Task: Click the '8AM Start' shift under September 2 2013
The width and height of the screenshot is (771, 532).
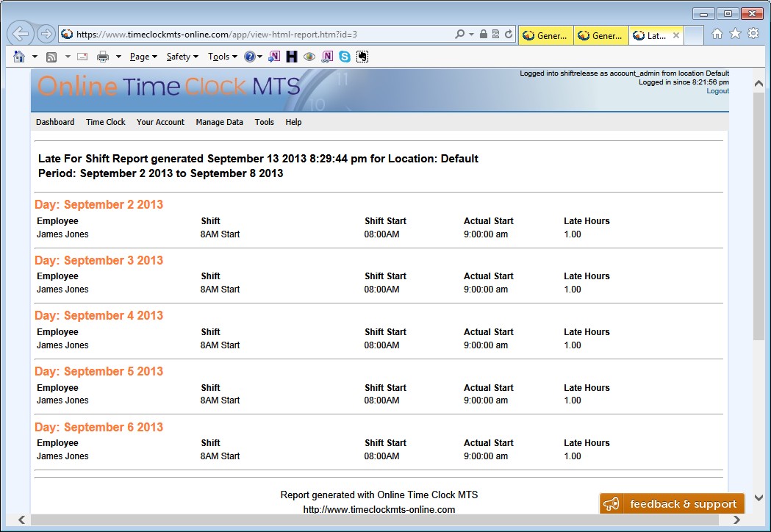Action: pos(220,234)
